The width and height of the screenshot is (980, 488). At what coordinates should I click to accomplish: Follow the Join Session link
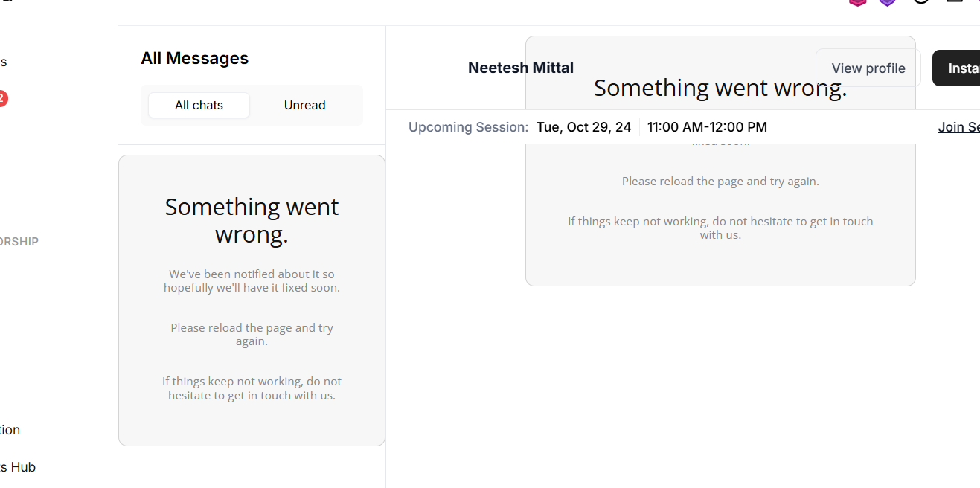(x=958, y=127)
